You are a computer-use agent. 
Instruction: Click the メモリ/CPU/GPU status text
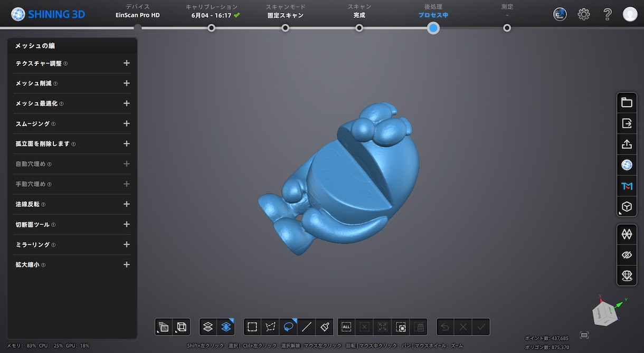point(48,346)
